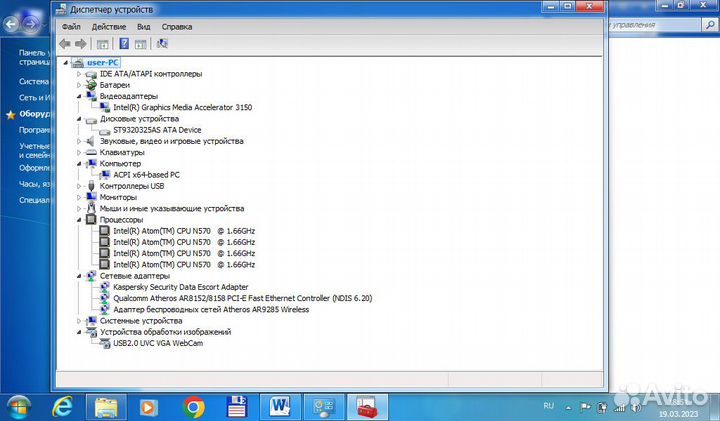Click the Control Panel search field

coord(655,25)
